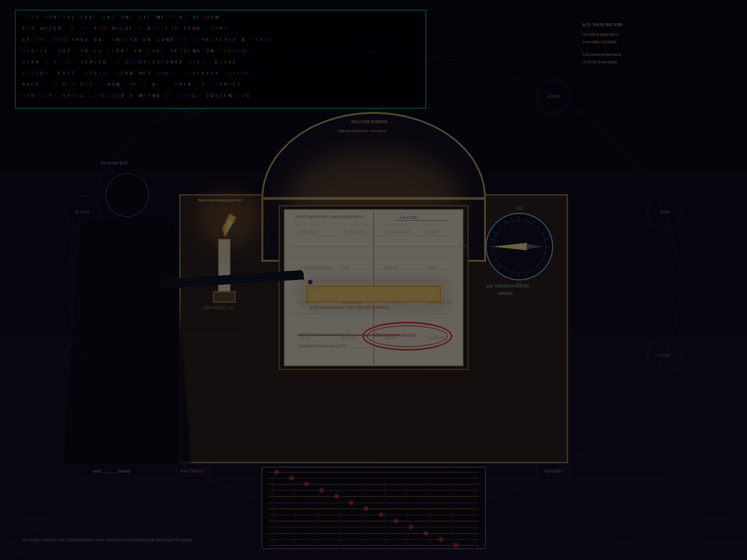Image resolution: width=747 pixels, height=560 pixels.
Task: Choose RELINQUISH verb in the ledger
Action: tap(353, 232)
